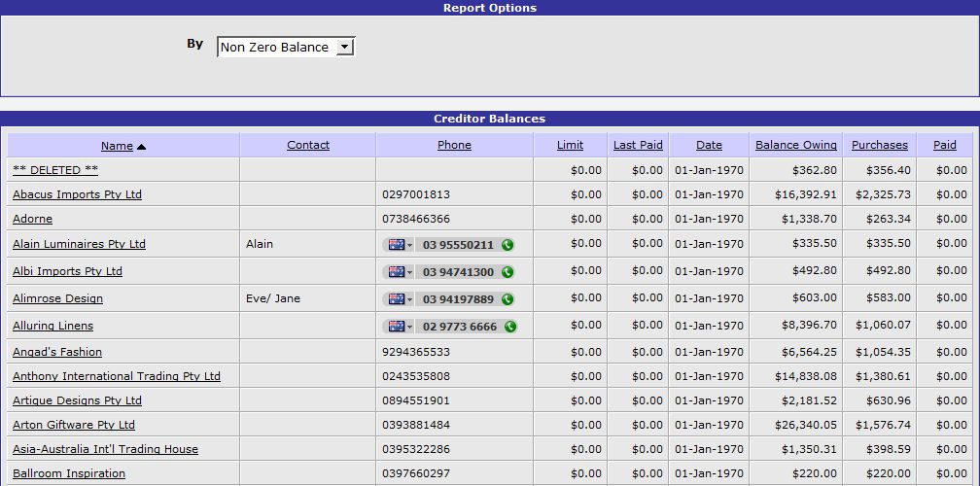Click Australian flag icon in Alimrose Design row
980x486 pixels.
397,299
